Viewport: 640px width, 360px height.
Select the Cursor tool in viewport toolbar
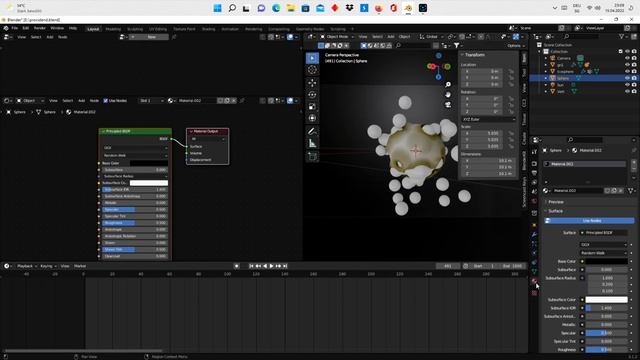312,70
